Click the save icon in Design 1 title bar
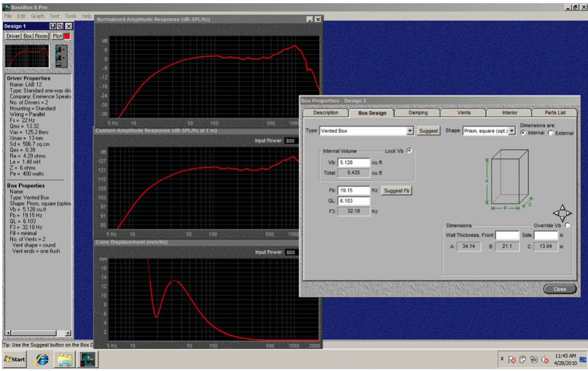The image size is (588, 371). [x=52, y=26]
